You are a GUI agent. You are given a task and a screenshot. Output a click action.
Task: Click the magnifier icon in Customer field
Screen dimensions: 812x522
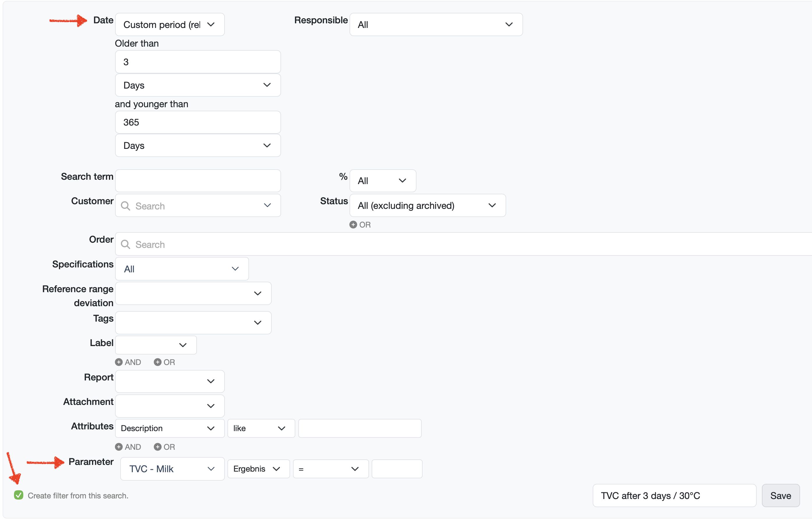coord(126,206)
